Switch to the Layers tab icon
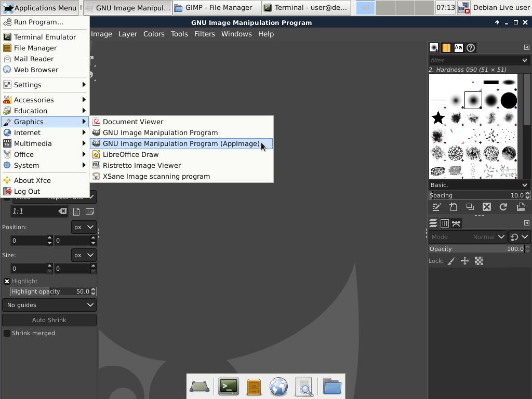 [433, 223]
